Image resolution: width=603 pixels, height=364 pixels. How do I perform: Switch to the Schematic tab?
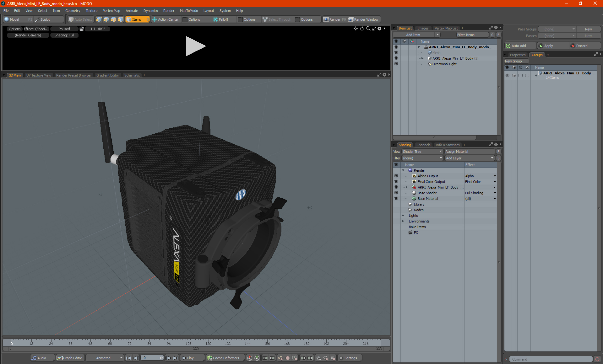coord(132,75)
